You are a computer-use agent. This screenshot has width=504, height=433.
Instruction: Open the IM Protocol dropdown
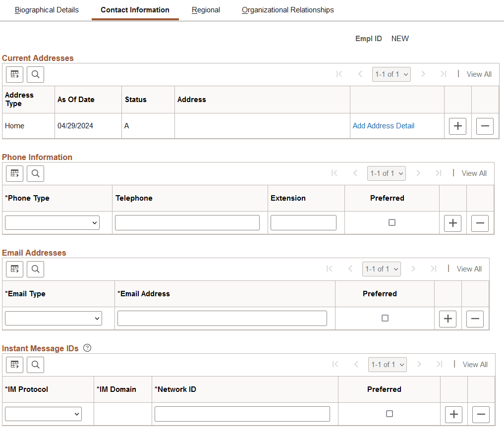43,414
